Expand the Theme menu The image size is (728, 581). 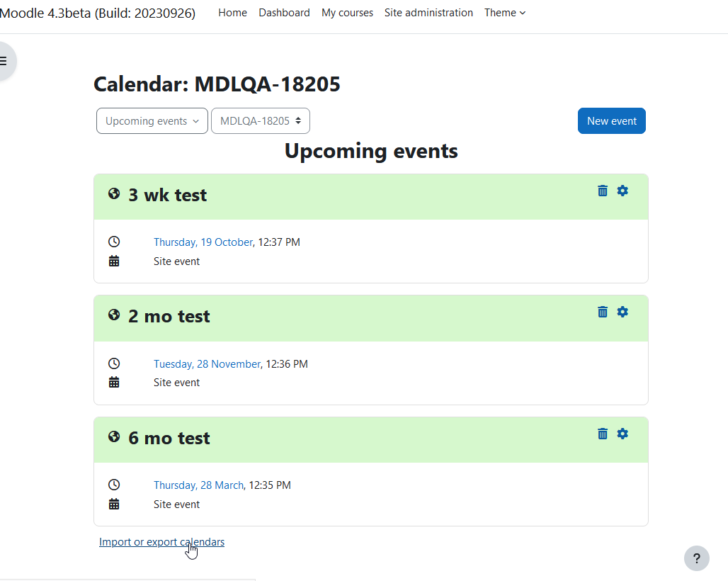coord(505,13)
